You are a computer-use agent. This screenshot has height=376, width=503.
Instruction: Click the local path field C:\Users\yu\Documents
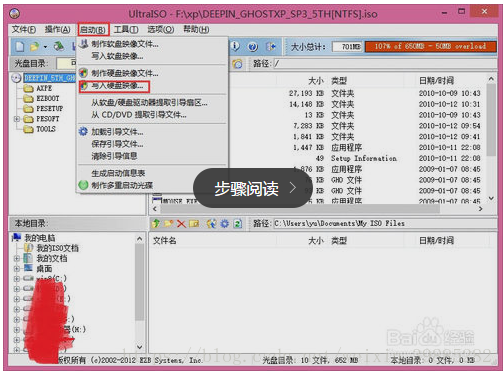coord(385,223)
